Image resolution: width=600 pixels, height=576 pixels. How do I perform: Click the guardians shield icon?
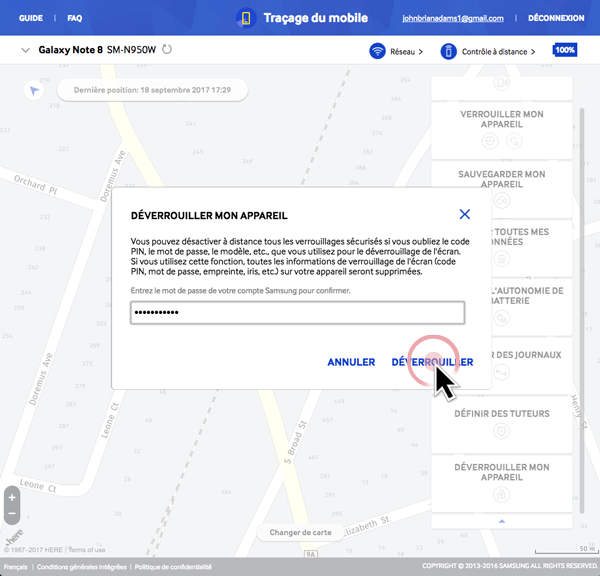coord(501,431)
